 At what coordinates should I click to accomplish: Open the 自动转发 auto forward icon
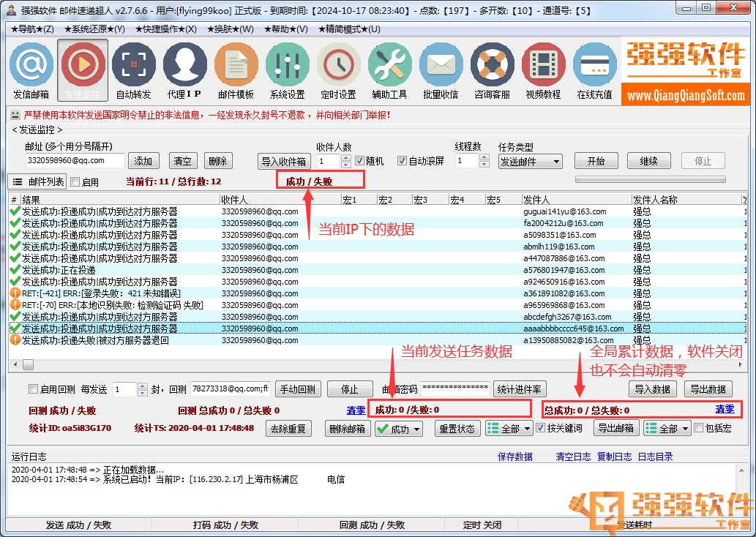[133, 70]
